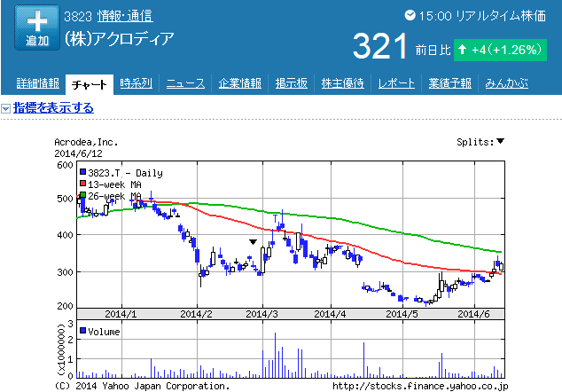Click the 2014/4 axis label

(330, 314)
